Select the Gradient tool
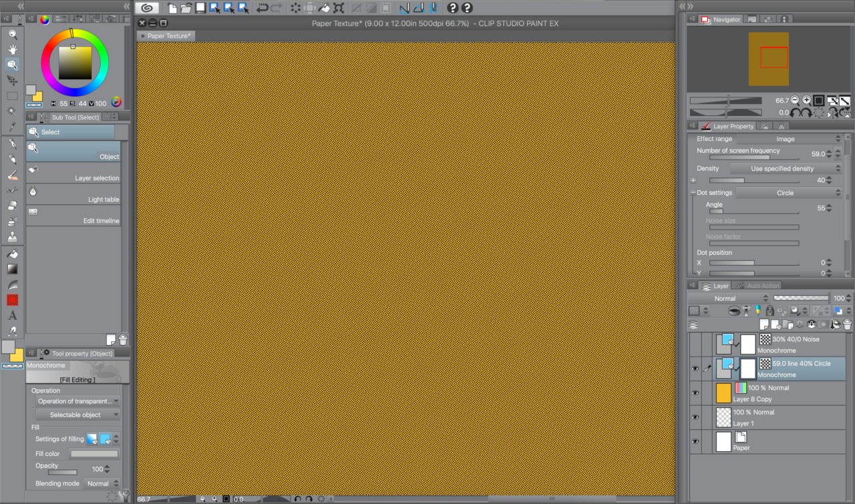The width and height of the screenshot is (855, 504). coord(12,269)
